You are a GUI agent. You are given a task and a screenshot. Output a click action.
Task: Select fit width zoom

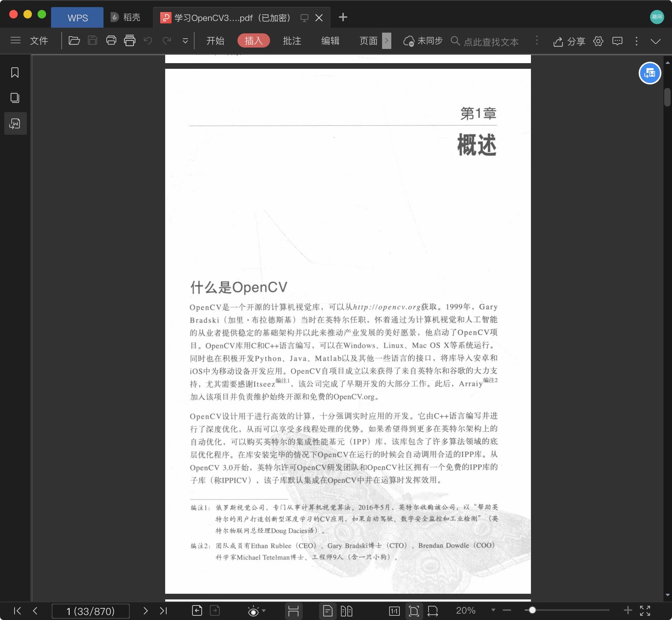click(x=433, y=611)
